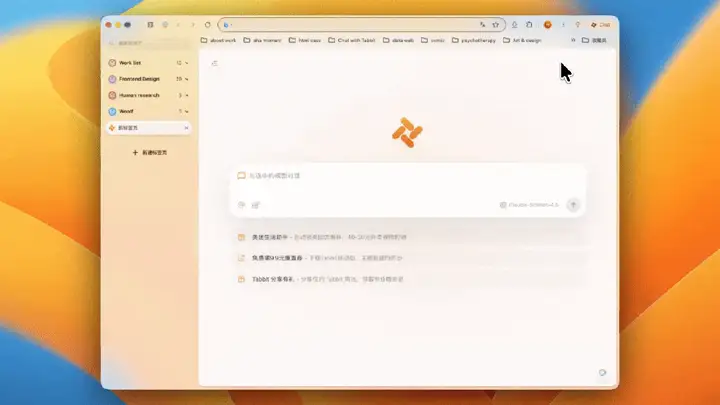
Task: Click the Chat button at top right
Action: [x=601, y=25]
